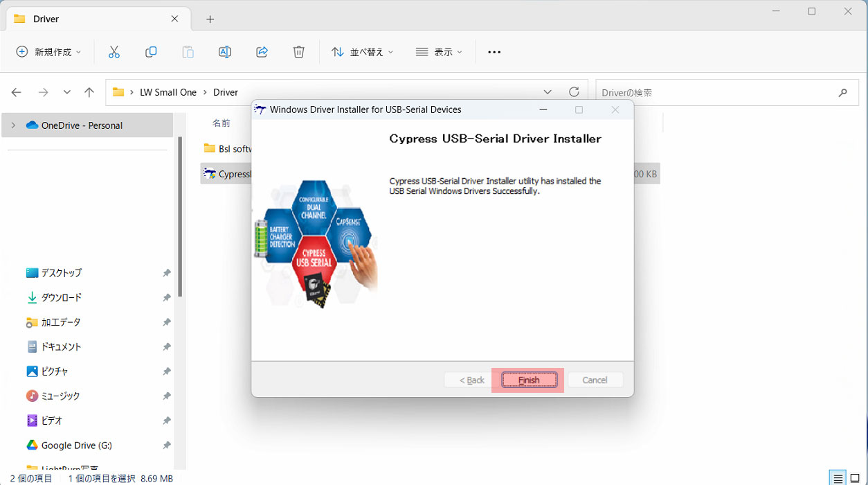Screen dimensions: 868x485
Task: Click the Rename icon in the toolbar
Action: [225, 52]
